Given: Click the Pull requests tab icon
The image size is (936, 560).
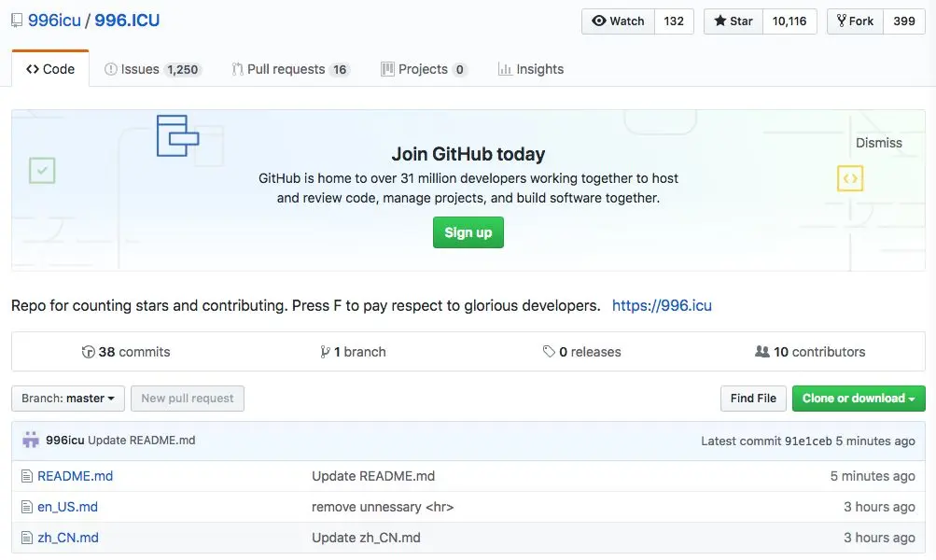Looking at the screenshot, I should coord(237,69).
